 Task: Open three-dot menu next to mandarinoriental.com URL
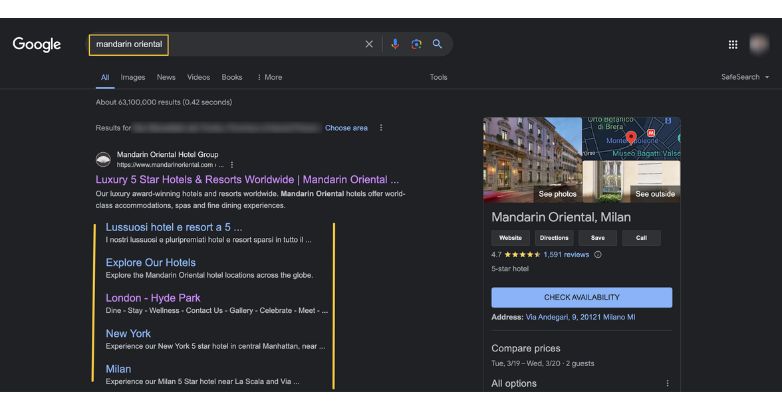click(232, 165)
